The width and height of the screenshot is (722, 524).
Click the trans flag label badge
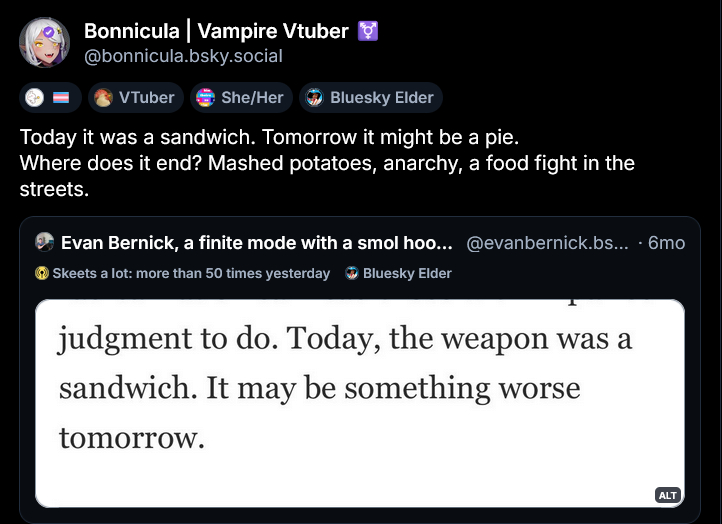tap(49, 97)
